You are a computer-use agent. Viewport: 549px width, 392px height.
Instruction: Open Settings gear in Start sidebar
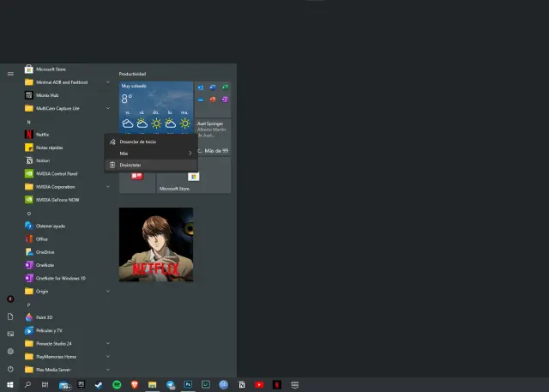[x=10, y=351]
